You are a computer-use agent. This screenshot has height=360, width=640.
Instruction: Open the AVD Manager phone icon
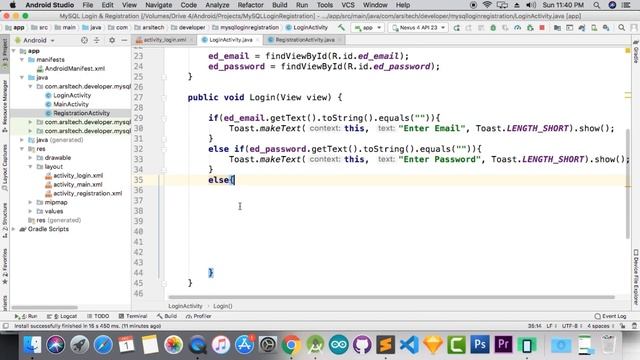594,28
